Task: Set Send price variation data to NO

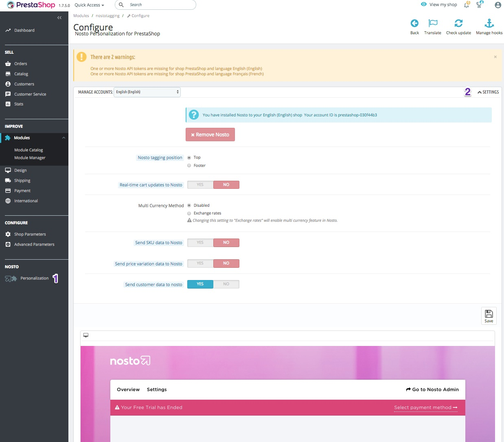Action: coord(226,263)
